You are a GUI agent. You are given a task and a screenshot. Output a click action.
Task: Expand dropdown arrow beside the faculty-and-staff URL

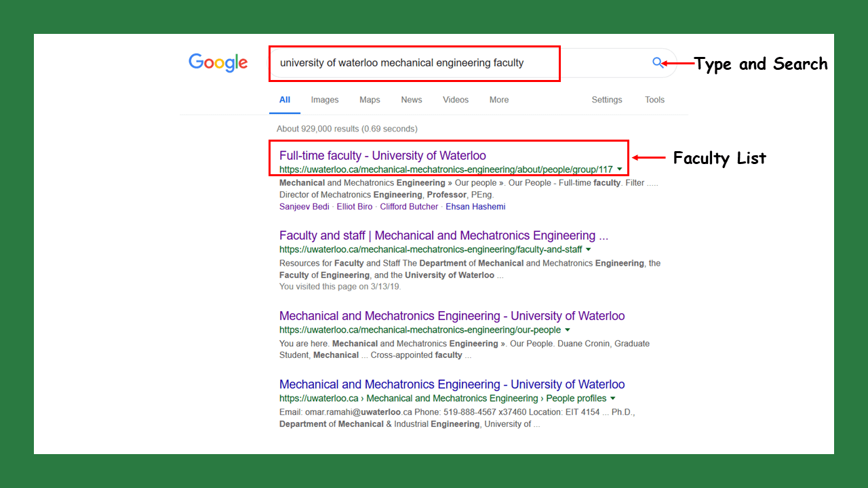tap(588, 249)
